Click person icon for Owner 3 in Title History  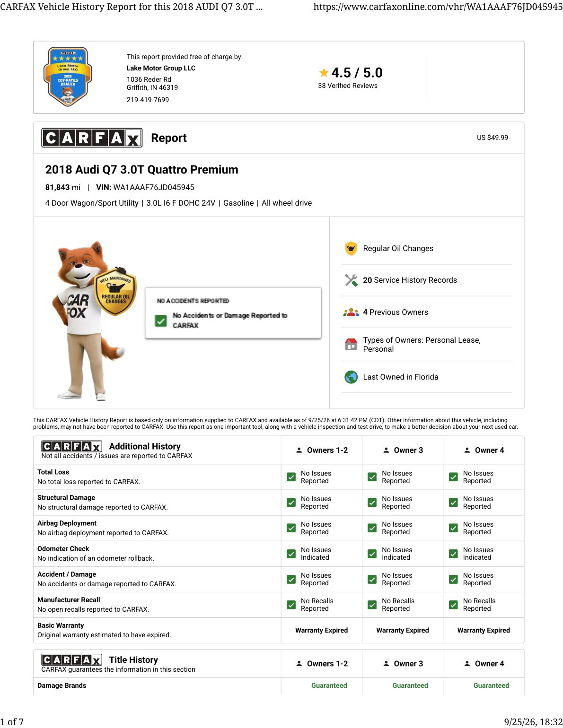point(386,663)
